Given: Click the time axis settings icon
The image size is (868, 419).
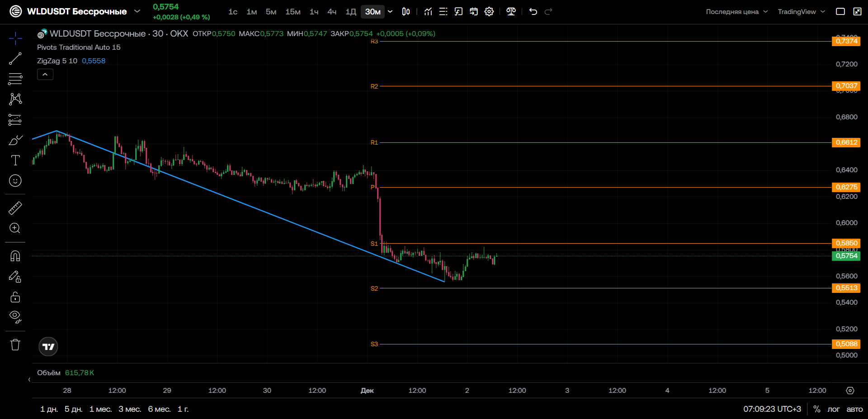Looking at the screenshot, I should [850, 391].
